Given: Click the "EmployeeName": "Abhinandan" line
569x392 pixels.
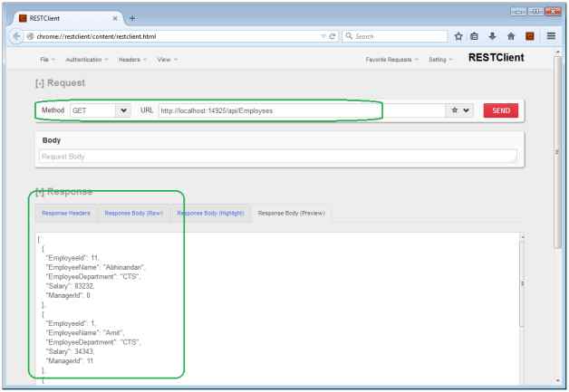Looking at the screenshot, I should tap(95, 267).
